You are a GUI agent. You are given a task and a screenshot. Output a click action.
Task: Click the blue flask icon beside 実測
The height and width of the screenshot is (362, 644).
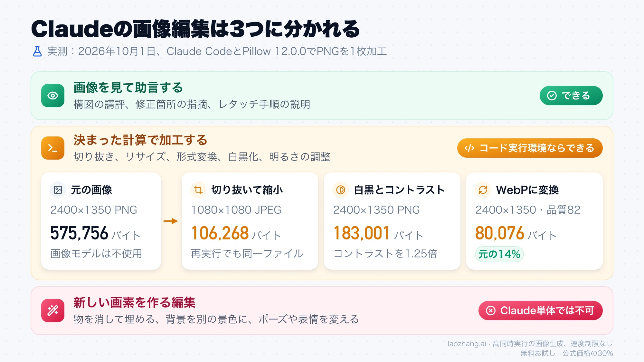pos(37,51)
